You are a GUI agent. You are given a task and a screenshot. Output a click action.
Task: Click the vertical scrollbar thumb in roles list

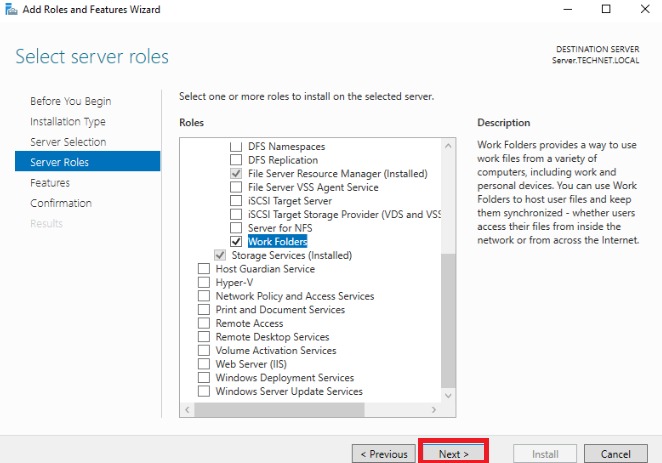coord(448,321)
